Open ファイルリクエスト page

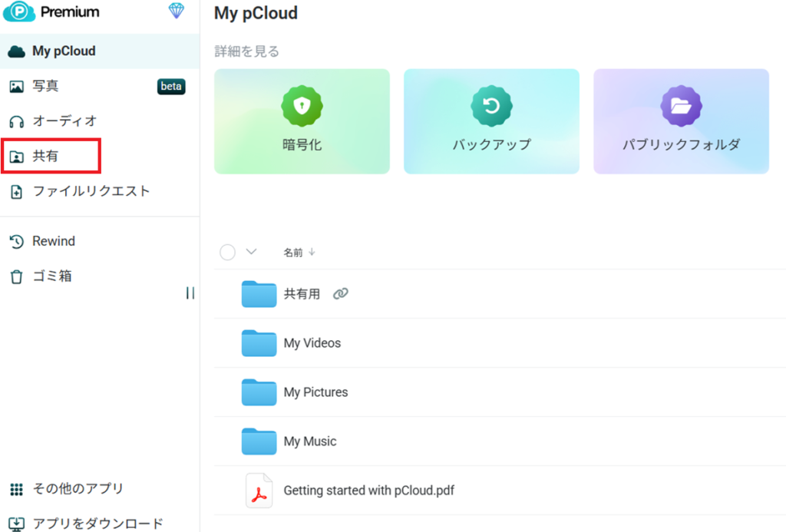91,191
